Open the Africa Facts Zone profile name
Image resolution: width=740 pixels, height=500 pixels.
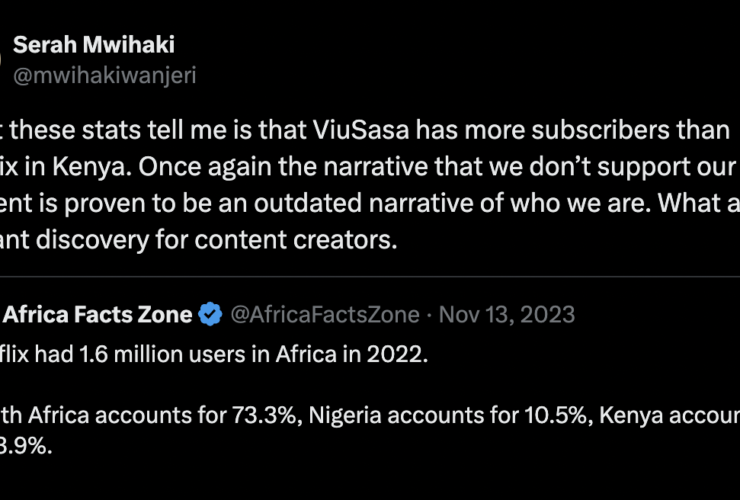tap(98, 315)
